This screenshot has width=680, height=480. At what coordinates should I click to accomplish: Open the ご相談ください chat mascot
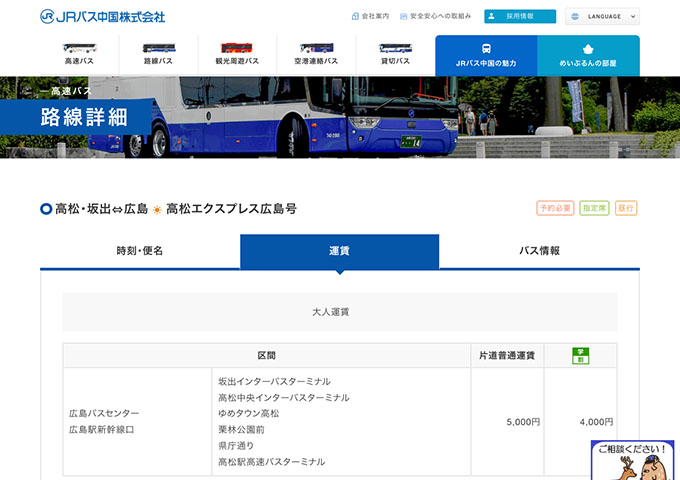(x=632, y=460)
